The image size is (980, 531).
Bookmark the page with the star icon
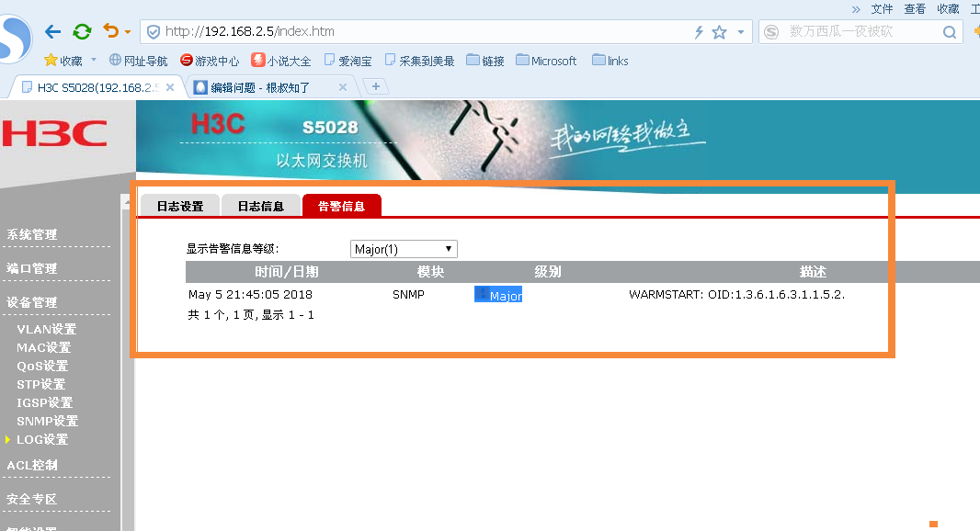(x=720, y=32)
